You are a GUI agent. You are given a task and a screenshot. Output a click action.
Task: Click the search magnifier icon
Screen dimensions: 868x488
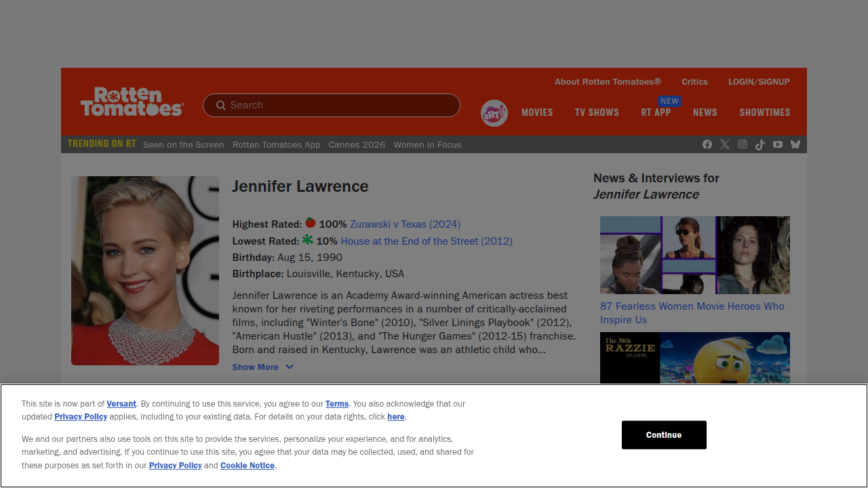(221, 105)
